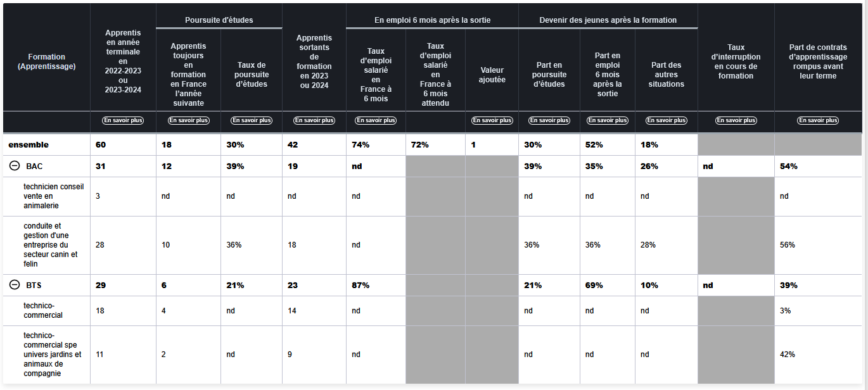Click 'En savoir plus' under Part des autres situations
Image resolution: width=868 pixels, height=390 pixels.
tap(667, 120)
